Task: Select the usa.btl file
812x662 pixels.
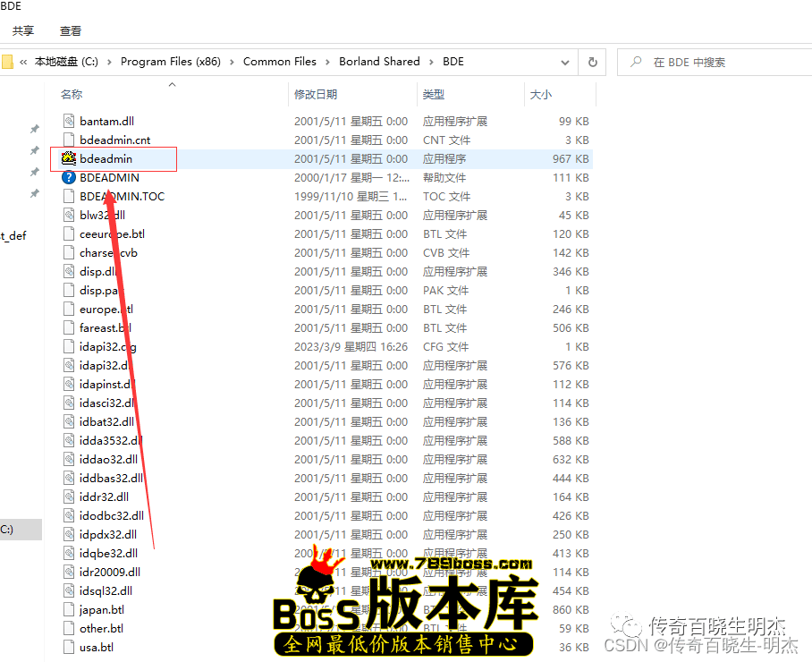Action: (97, 648)
